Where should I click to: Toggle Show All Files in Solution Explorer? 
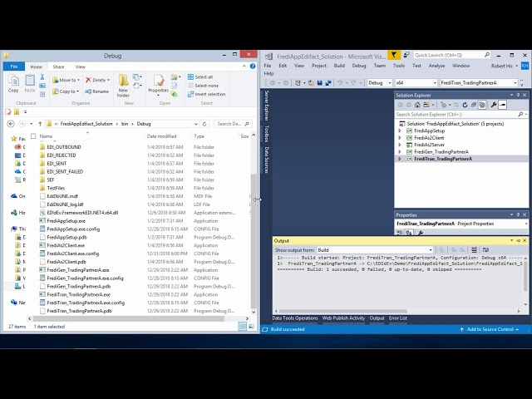(x=482, y=105)
